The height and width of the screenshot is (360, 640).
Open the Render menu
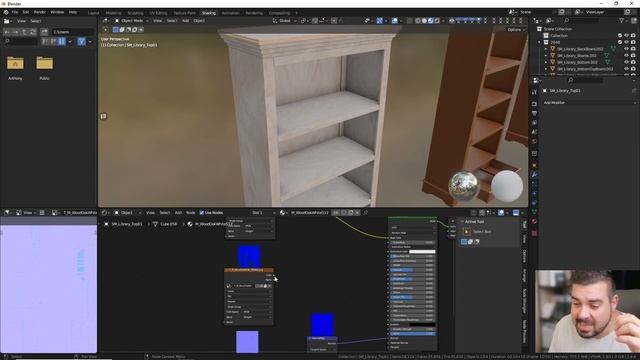pyautogui.click(x=40, y=12)
